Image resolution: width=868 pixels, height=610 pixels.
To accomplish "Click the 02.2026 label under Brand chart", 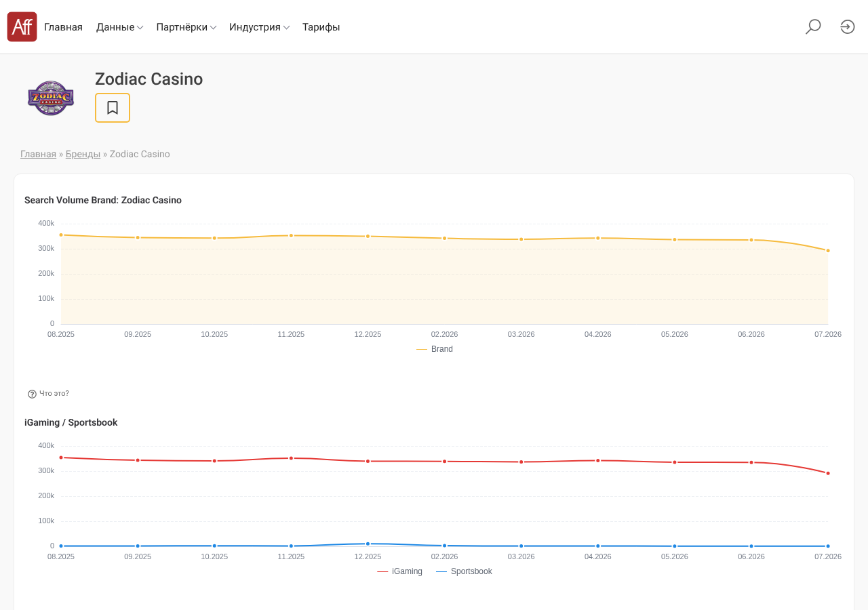I will point(445,334).
